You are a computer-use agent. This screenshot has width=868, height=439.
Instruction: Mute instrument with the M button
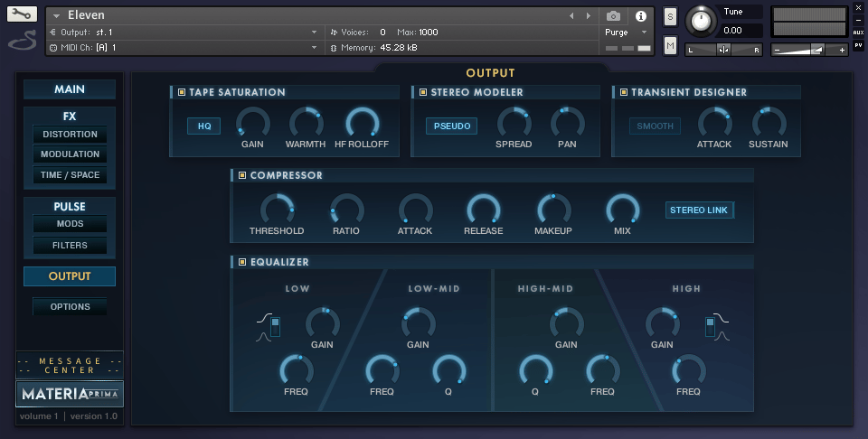[x=670, y=45]
